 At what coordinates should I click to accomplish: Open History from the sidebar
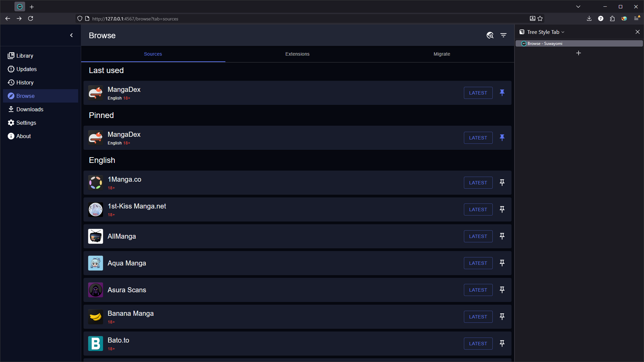pyautogui.click(x=24, y=82)
